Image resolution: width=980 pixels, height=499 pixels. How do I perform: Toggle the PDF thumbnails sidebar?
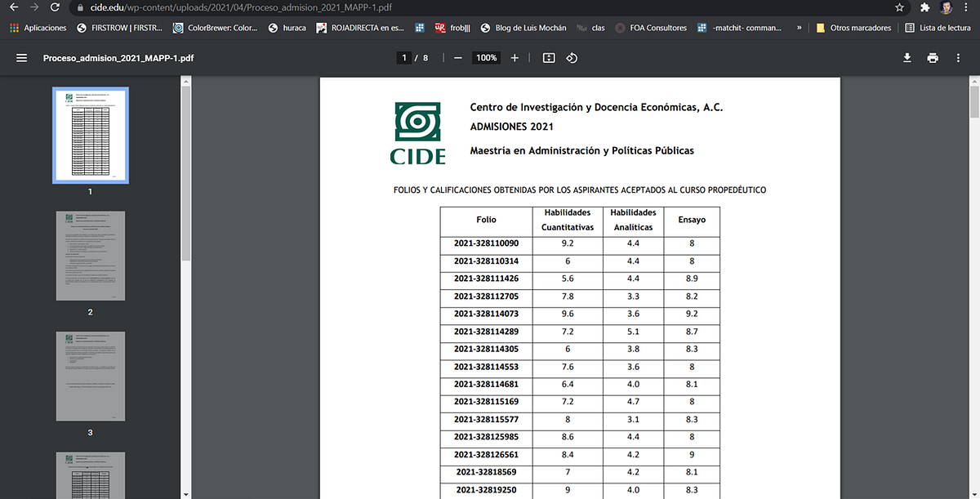pyautogui.click(x=20, y=58)
